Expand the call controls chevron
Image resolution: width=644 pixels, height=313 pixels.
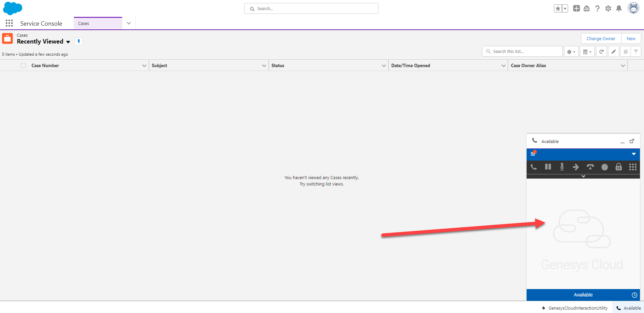point(583,176)
